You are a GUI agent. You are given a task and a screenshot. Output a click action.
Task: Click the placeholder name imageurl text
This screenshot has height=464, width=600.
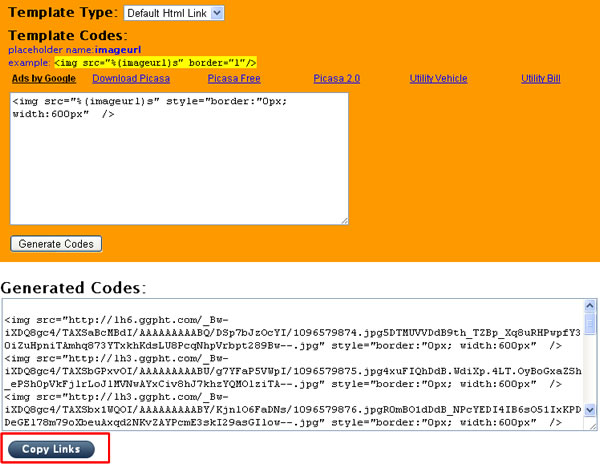[118, 50]
